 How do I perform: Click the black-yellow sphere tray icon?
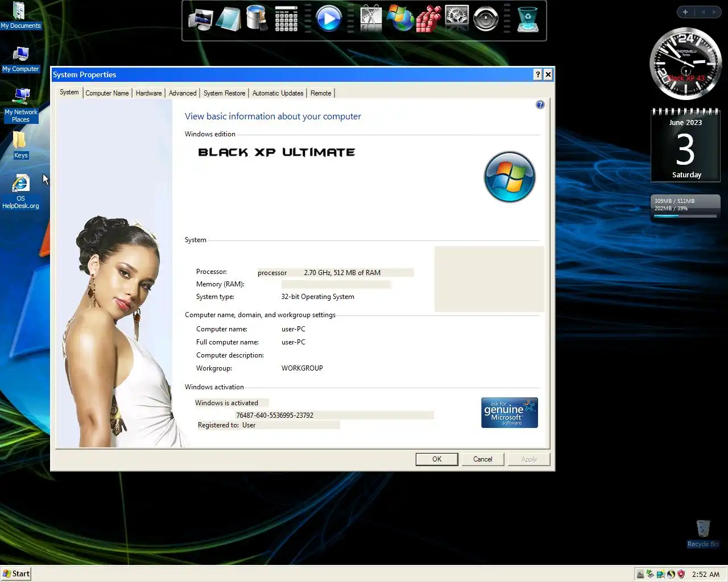coord(671,574)
